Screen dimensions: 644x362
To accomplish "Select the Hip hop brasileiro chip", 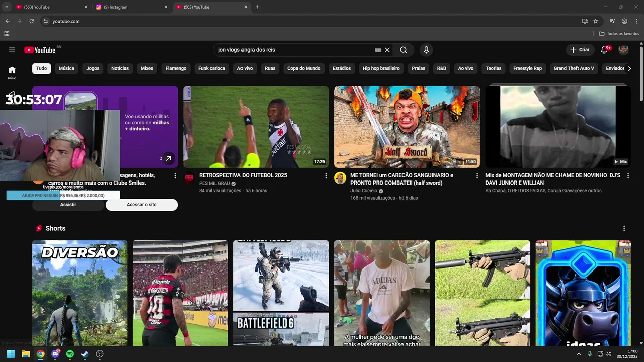I will click(381, 68).
